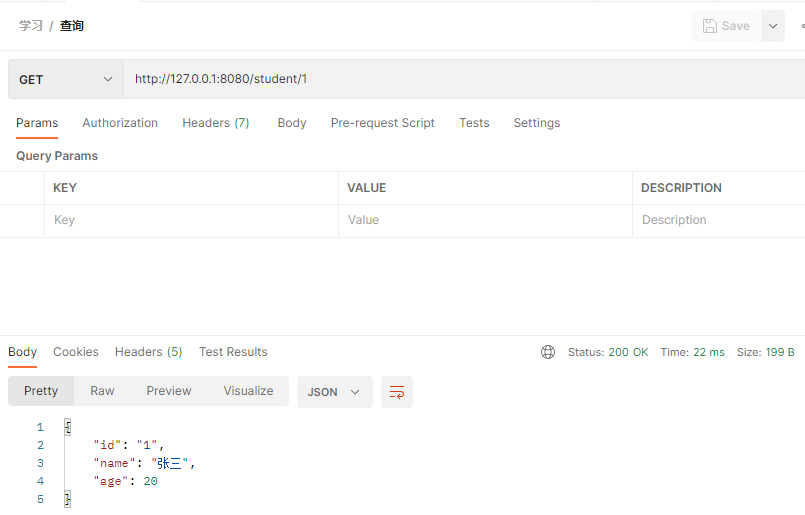The image size is (805, 515).
Task: Click the Value input cell
Action: point(485,220)
